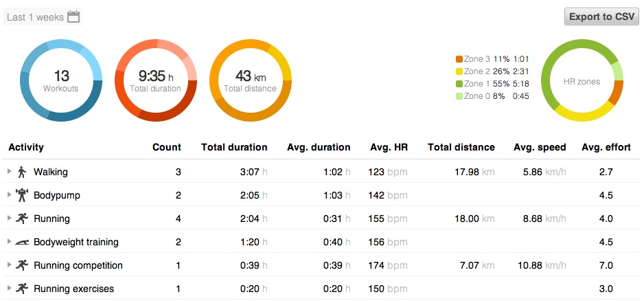
Task: Click the Running exercises runner icon
Action: [22, 289]
